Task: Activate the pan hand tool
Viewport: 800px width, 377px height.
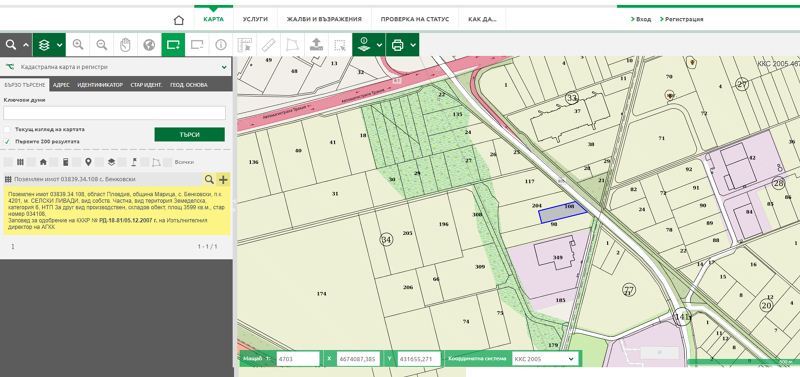Action: click(x=126, y=45)
